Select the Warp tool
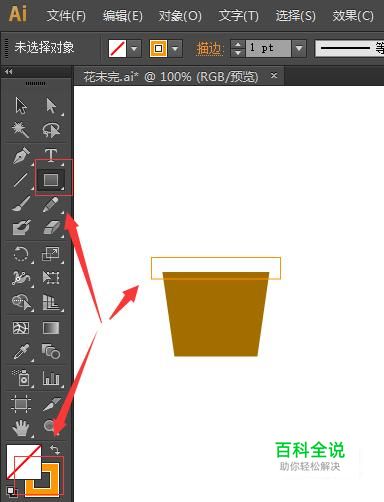The height and width of the screenshot is (502, 384). [x=21, y=277]
